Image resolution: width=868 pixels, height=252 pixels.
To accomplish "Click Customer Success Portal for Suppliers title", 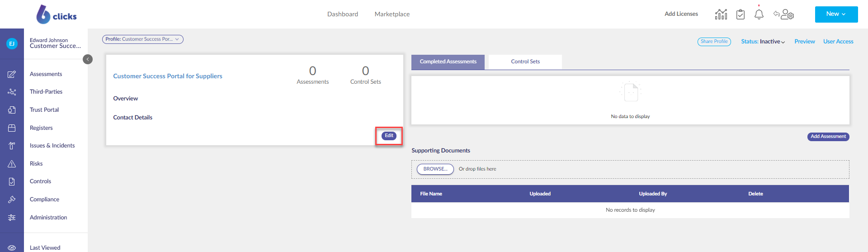I will pyautogui.click(x=168, y=76).
